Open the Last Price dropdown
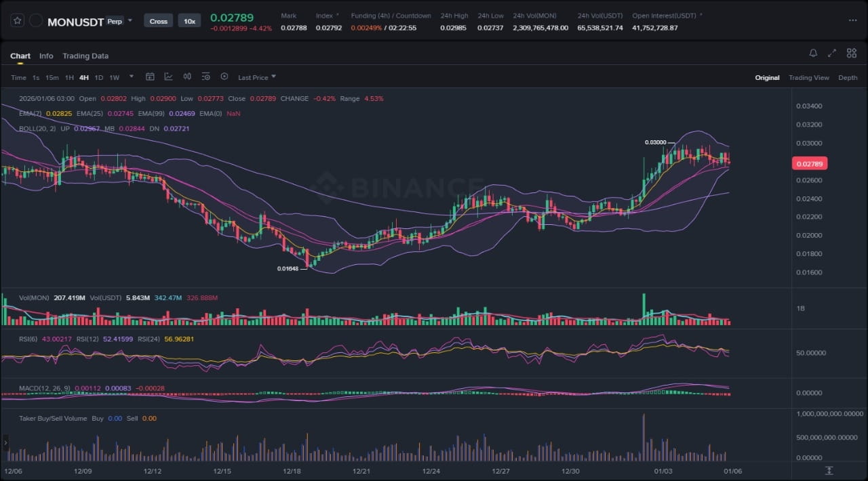Viewport: 868px width, 481px height. [256, 78]
